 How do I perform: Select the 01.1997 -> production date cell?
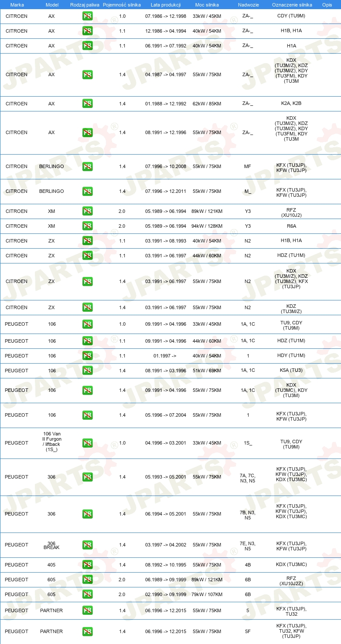pos(165,356)
